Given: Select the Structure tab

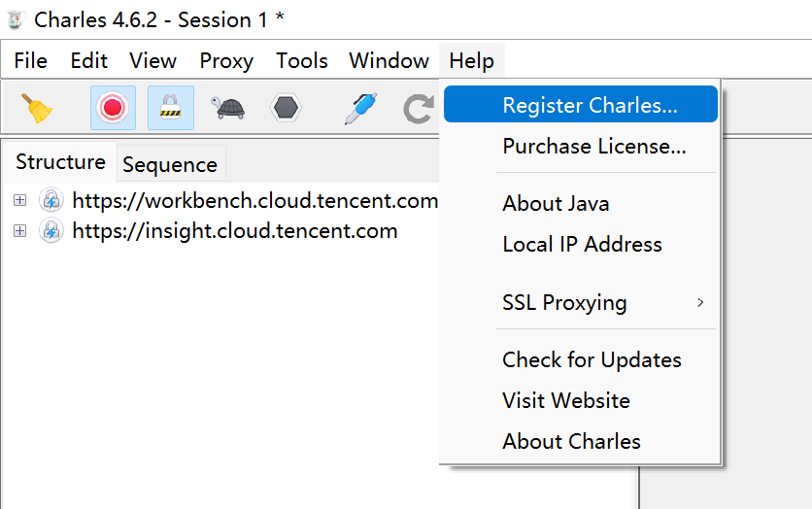Looking at the screenshot, I should click(60, 162).
